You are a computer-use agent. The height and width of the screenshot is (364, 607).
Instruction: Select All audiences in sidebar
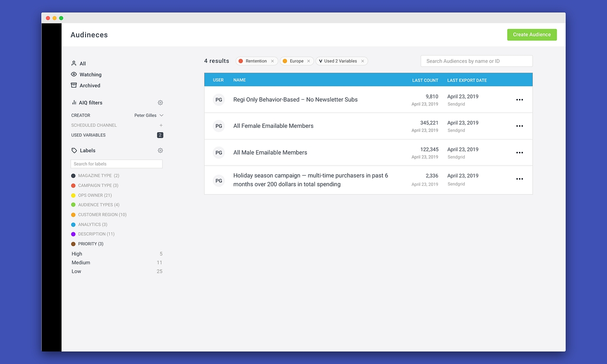pos(82,64)
